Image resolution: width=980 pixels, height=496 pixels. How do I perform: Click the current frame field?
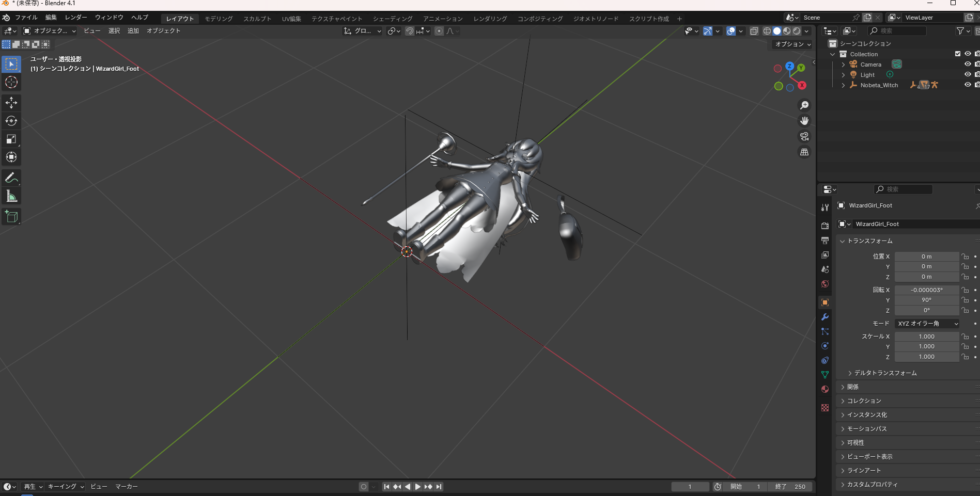(690, 487)
